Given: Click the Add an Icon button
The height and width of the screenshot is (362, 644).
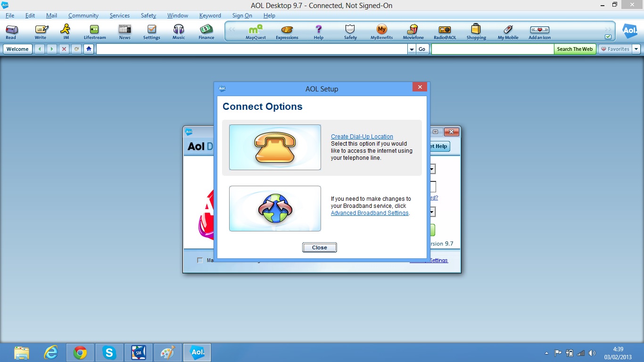Looking at the screenshot, I should (x=540, y=32).
